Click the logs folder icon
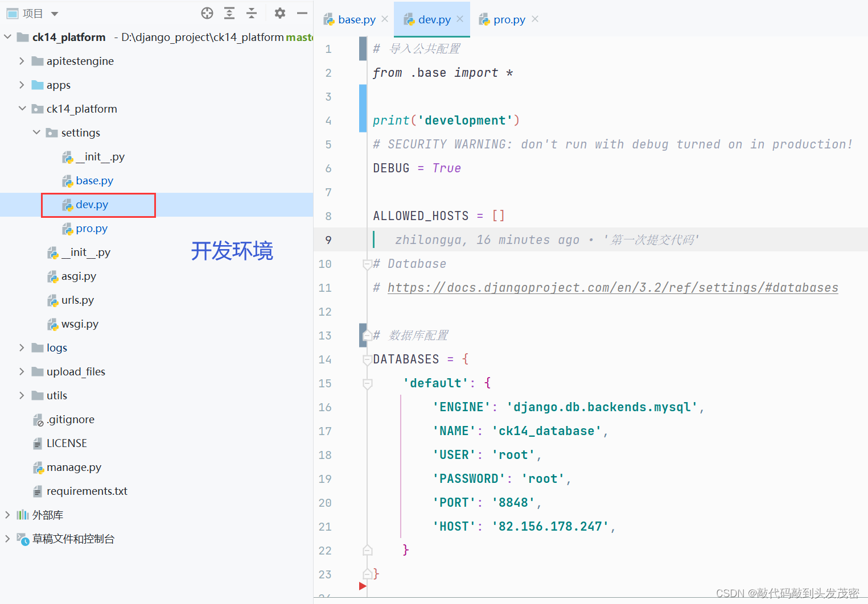The width and height of the screenshot is (868, 604). tap(38, 347)
